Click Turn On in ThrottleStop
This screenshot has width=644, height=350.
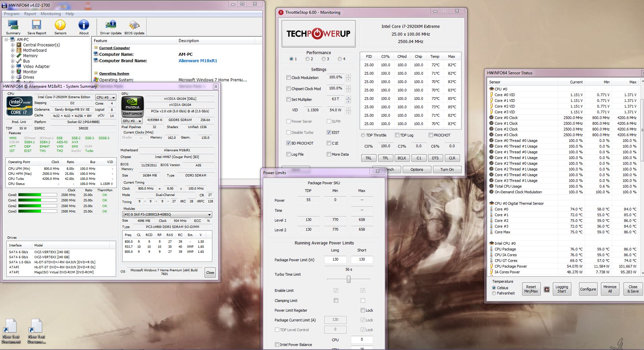(x=447, y=169)
